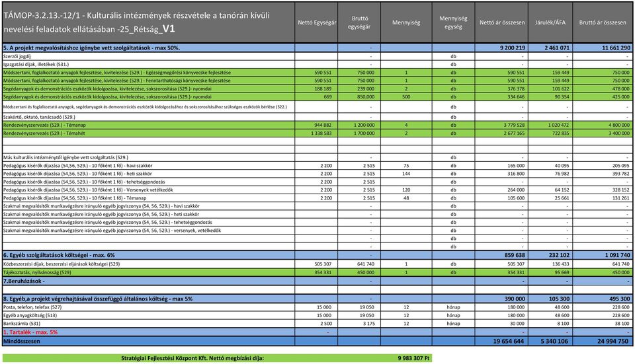Select the gross total 38 100
The height and width of the screenshot is (364, 635).
(623, 324)
